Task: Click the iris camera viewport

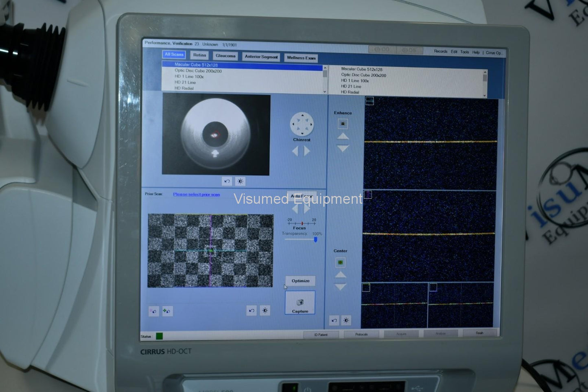Action: coord(216,134)
